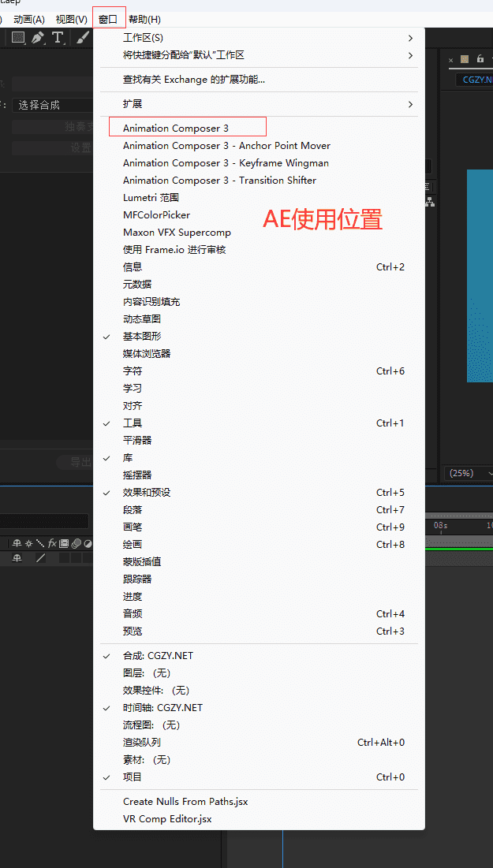Image resolution: width=493 pixels, height=868 pixels.
Task: Click the shy switch header icon in timeline
Action: [x=17, y=543]
